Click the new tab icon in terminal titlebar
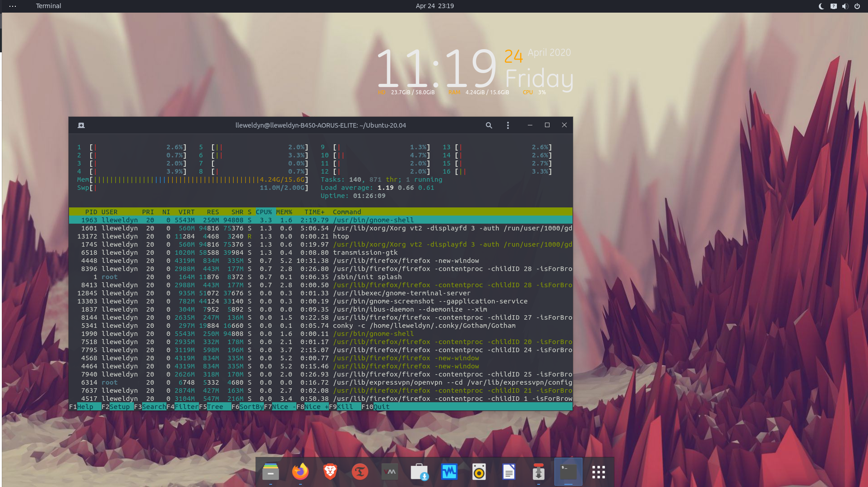The image size is (868, 487). pos(81,125)
